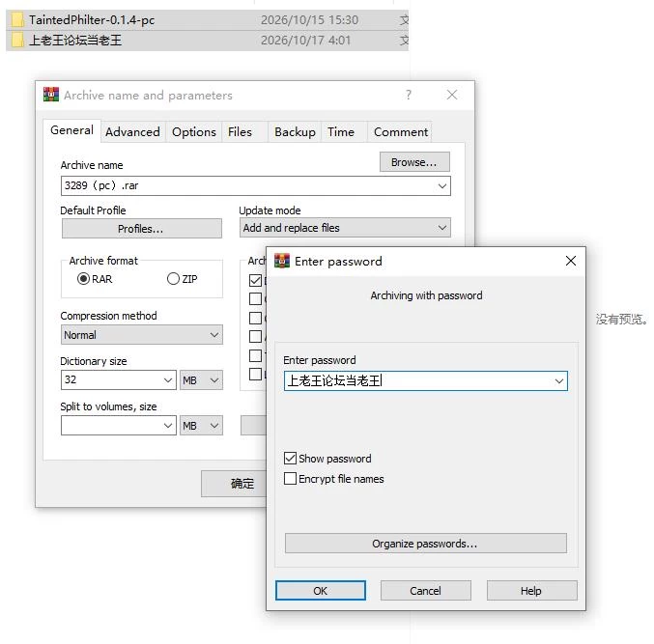Click the Profiles... button
654x644 pixels.
point(141,229)
